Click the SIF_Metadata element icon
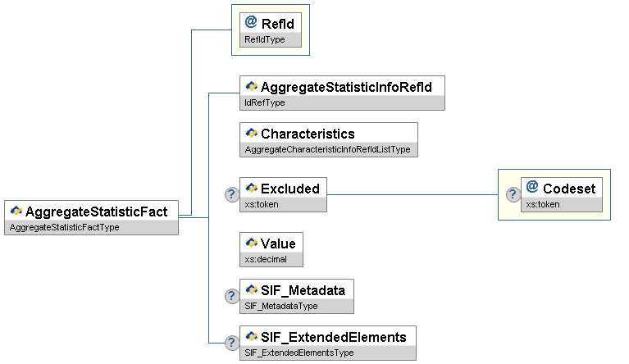Image resolution: width=629 pixels, height=364 pixels. (252, 289)
